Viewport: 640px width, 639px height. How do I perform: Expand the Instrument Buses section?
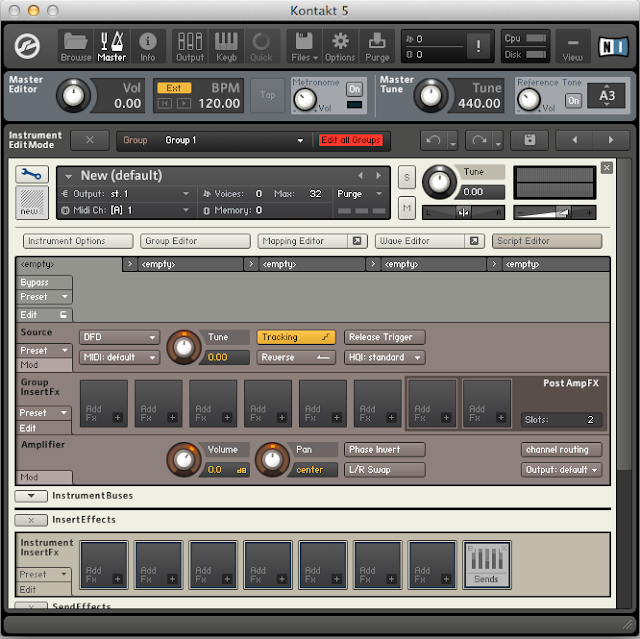click(x=31, y=496)
